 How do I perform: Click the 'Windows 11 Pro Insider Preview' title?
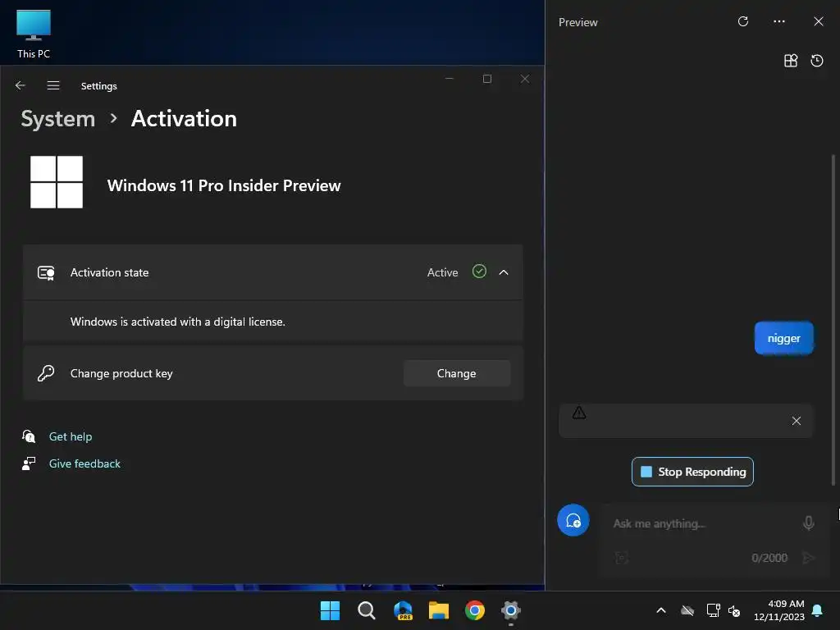pos(224,185)
